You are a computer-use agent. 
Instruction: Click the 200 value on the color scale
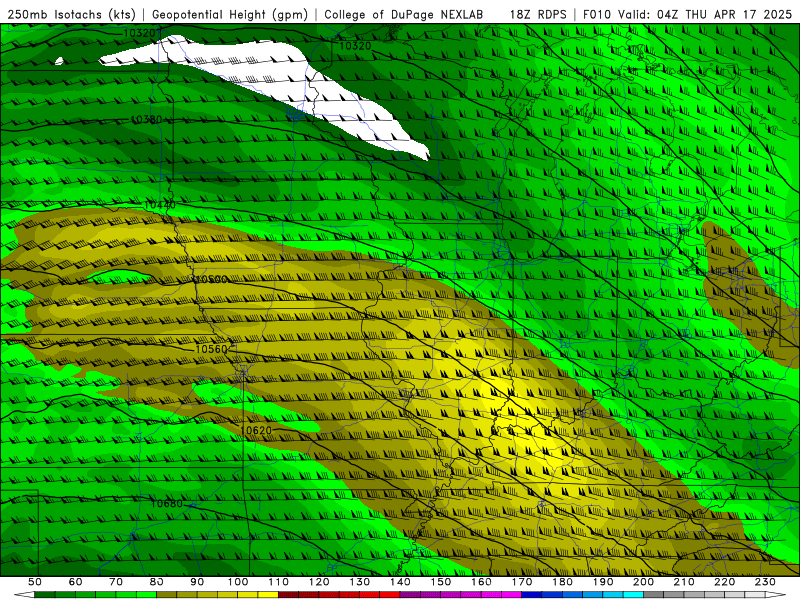[x=644, y=582]
